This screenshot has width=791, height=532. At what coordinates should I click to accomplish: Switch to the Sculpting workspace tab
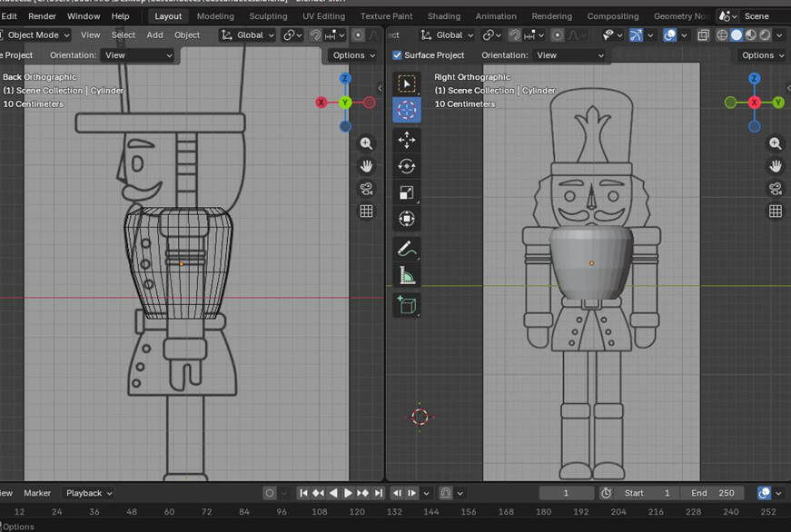268,16
